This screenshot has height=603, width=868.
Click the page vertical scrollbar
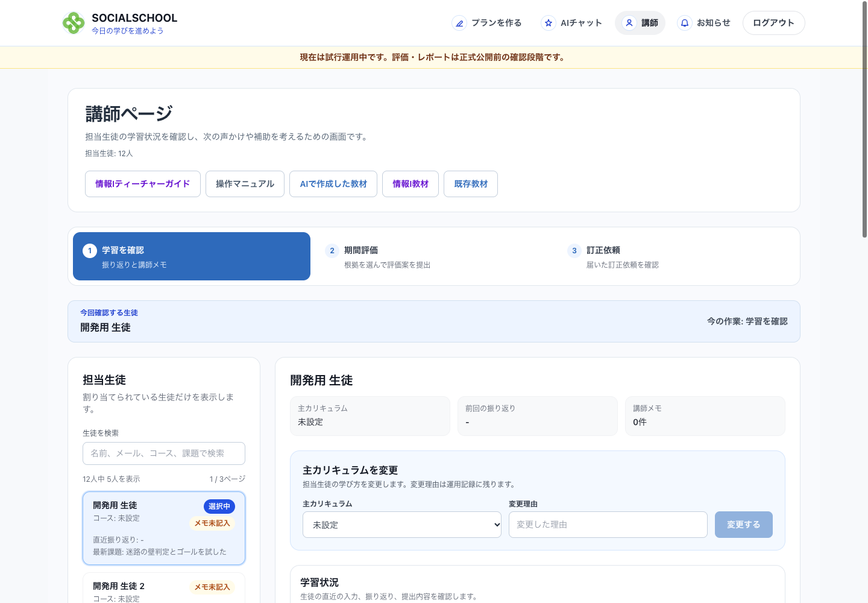pyautogui.click(x=864, y=121)
